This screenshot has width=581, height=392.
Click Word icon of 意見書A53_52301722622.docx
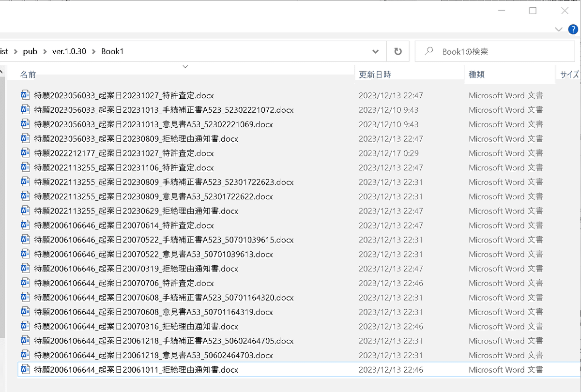pyautogui.click(x=25, y=196)
